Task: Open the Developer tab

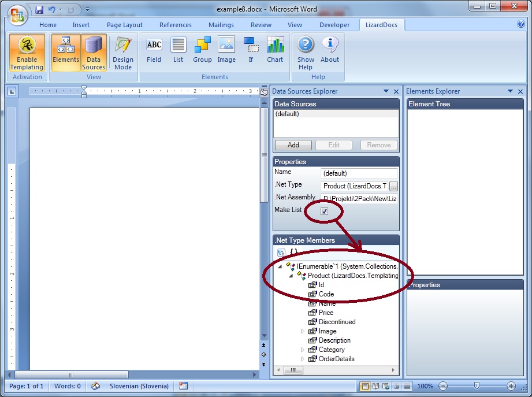Action: click(x=334, y=25)
